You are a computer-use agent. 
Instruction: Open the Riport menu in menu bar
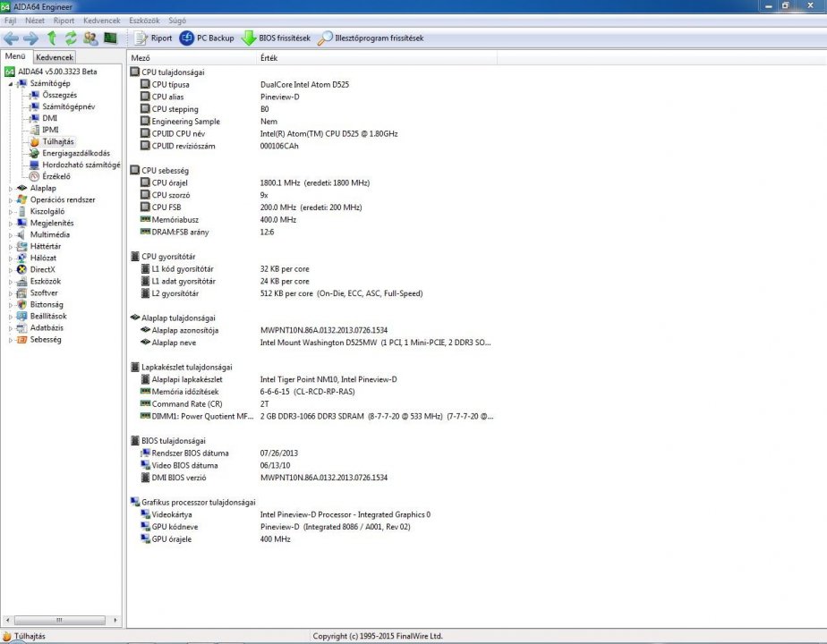(x=64, y=21)
